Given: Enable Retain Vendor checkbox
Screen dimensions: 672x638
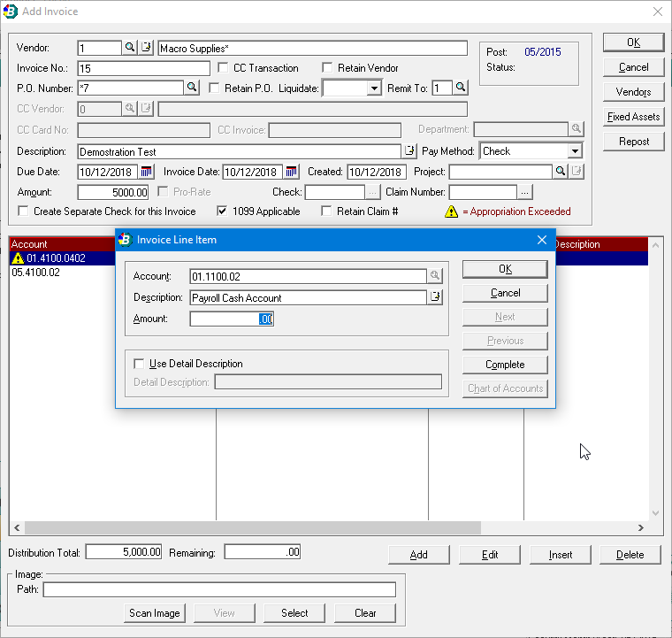Looking at the screenshot, I should click(327, 68).
